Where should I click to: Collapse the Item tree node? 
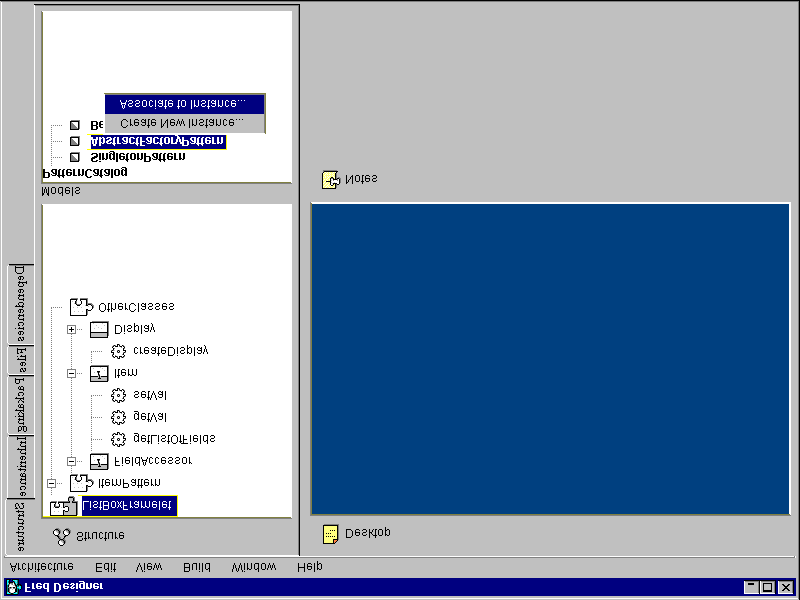pos(71,373)
